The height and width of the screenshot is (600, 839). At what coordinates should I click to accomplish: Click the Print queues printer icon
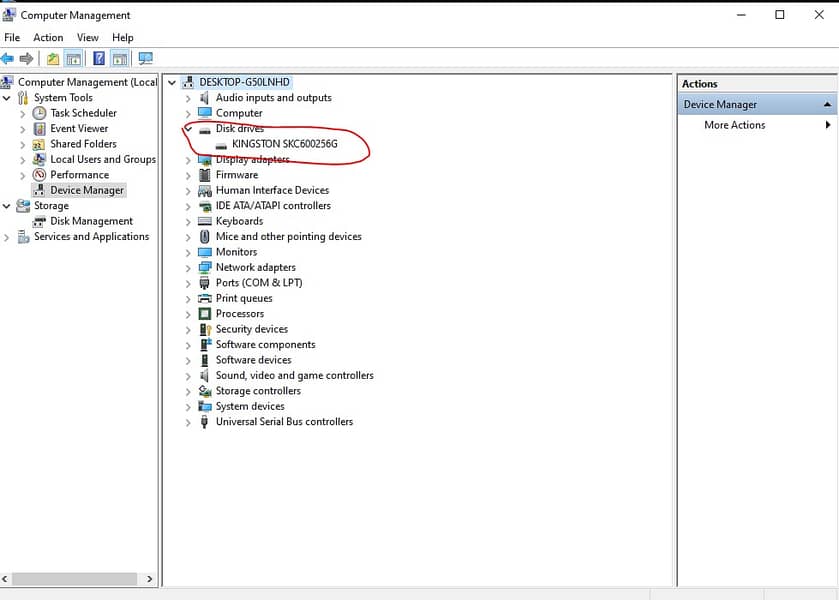pos(204,298)
